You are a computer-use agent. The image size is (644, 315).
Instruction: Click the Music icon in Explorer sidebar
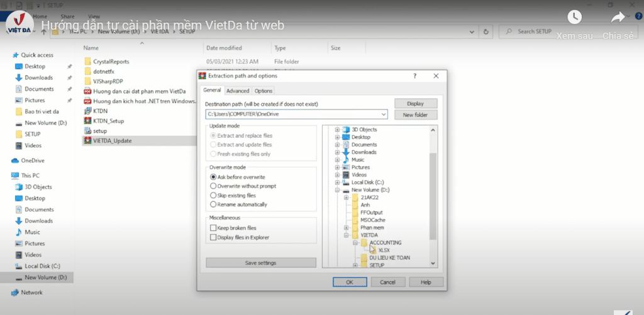point(18,232)
